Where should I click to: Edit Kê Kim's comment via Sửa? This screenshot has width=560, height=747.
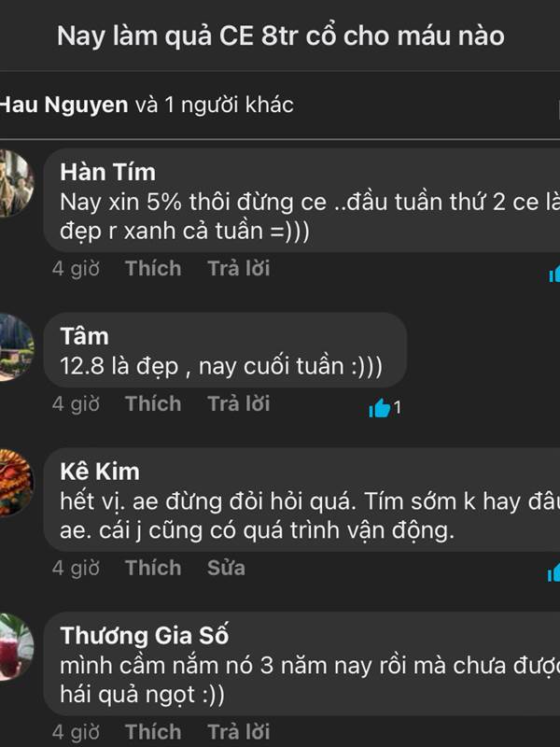pyautogui.click(x=226, y=568)
